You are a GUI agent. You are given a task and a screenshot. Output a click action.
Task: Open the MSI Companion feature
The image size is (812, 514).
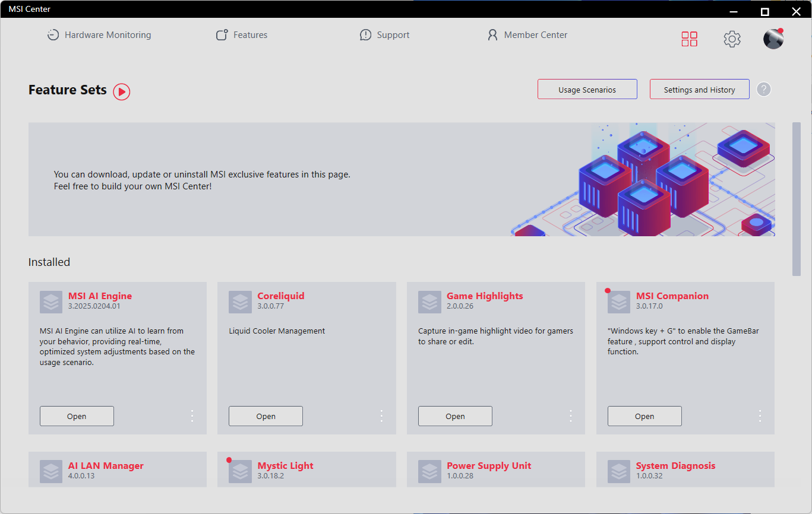644,416
